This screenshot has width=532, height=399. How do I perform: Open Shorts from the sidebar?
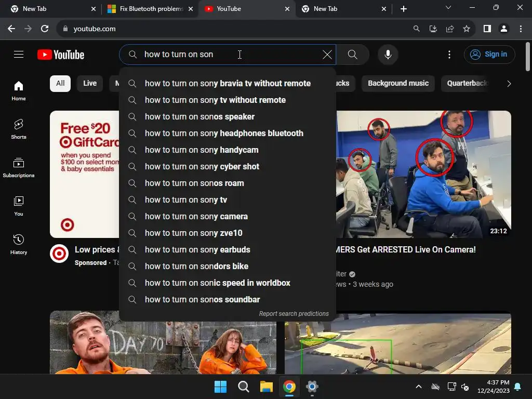click(19, 129)
